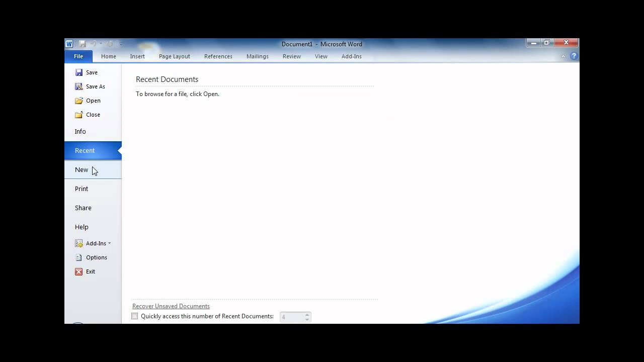
Task: Click the Save icon in Quick Access Toolbar
Action: (x=83, y=44)
